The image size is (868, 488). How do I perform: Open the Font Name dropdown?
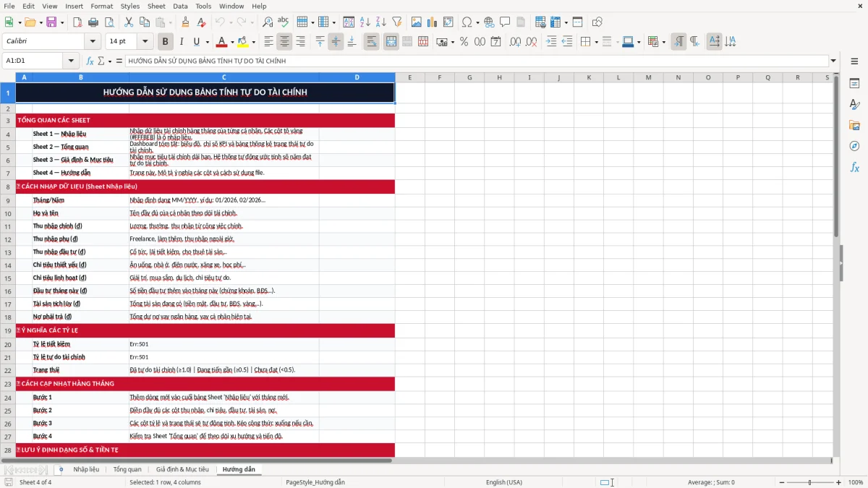[x=92, y=42]
